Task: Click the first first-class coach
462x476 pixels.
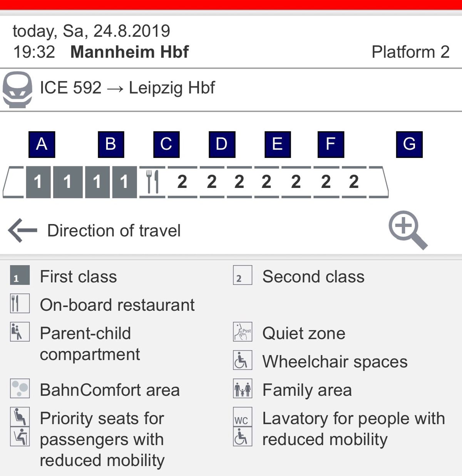Action: [x=38, y=182]
